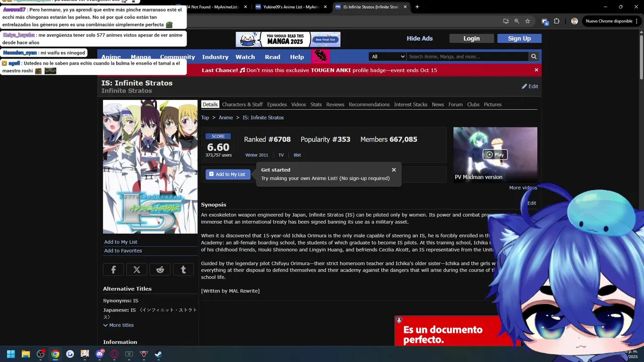
Task: Play the PV Madman version video
Action: click(x=495, y=154)
